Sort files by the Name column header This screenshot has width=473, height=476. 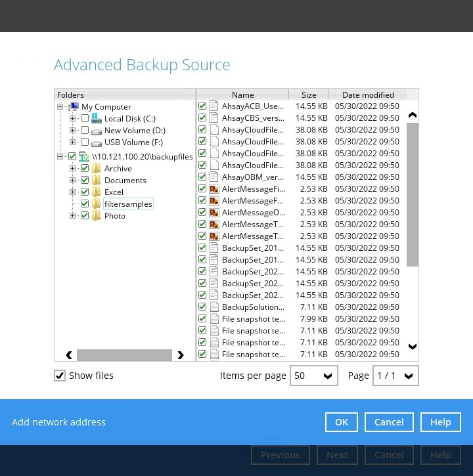pyautogui.click(x=242, y=95)
